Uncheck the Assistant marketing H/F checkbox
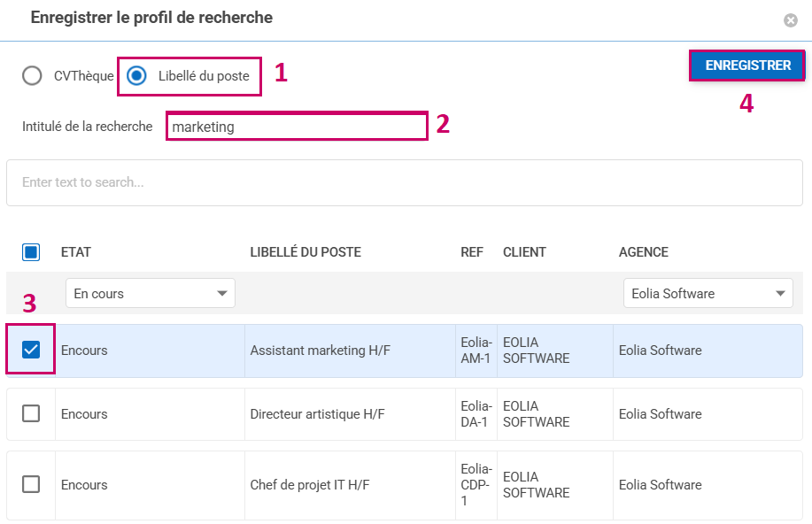The image size is (812, 524). tap(31, 350)
